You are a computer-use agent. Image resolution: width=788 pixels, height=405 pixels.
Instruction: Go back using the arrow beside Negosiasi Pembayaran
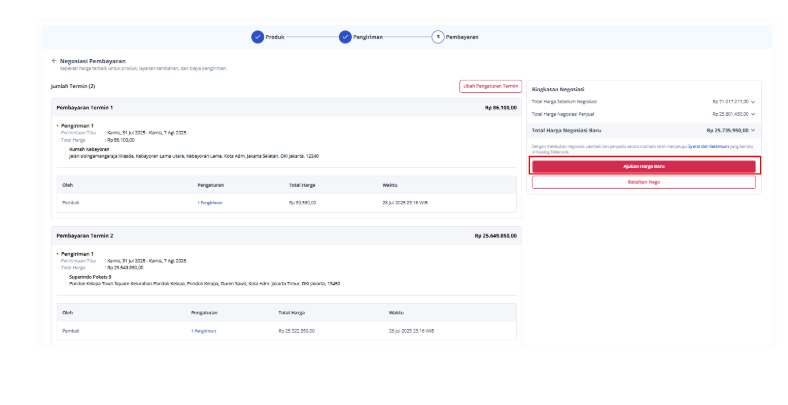point(54,61)
